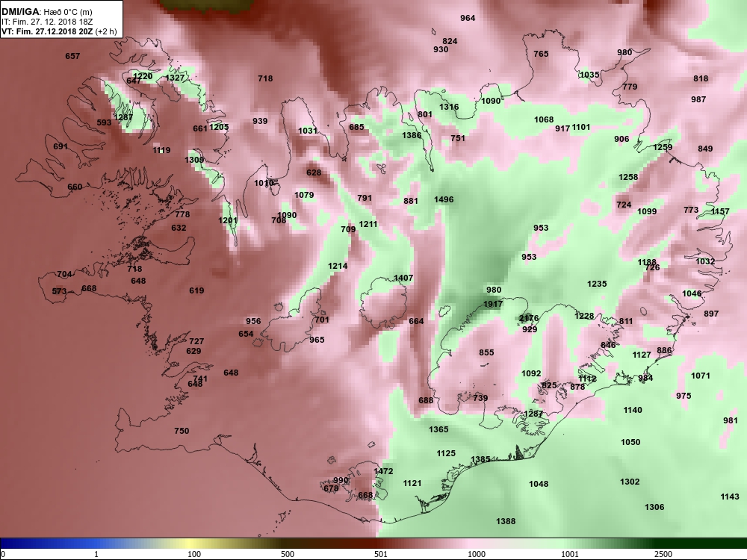Click the value 1472
The width and height of the screenshot is (747, 560).
point(383,471)
